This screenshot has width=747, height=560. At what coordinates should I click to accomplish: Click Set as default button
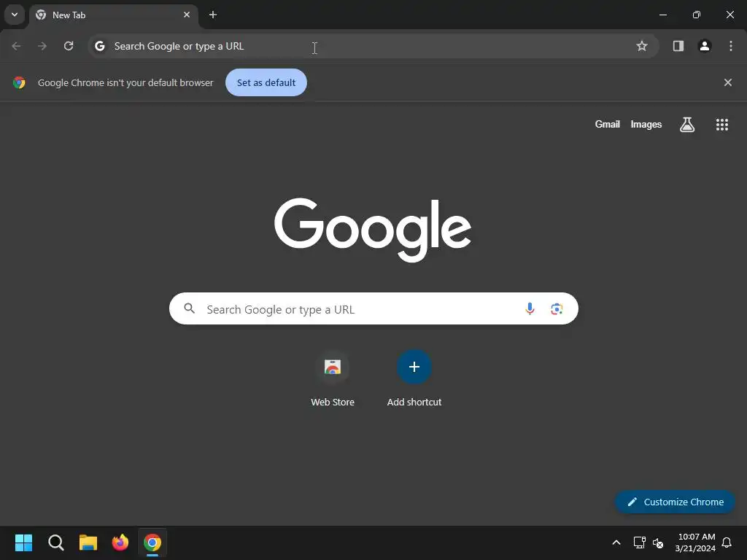[x=266, y=82]
